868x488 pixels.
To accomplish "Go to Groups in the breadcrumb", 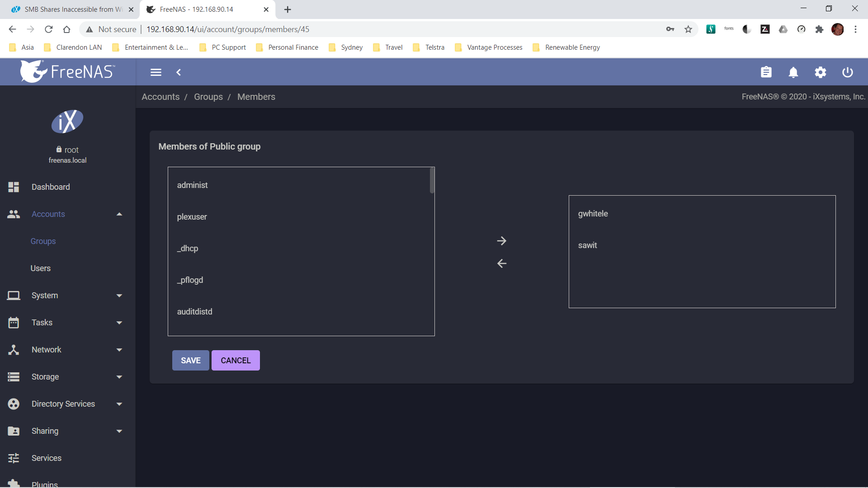I will 208,97.
